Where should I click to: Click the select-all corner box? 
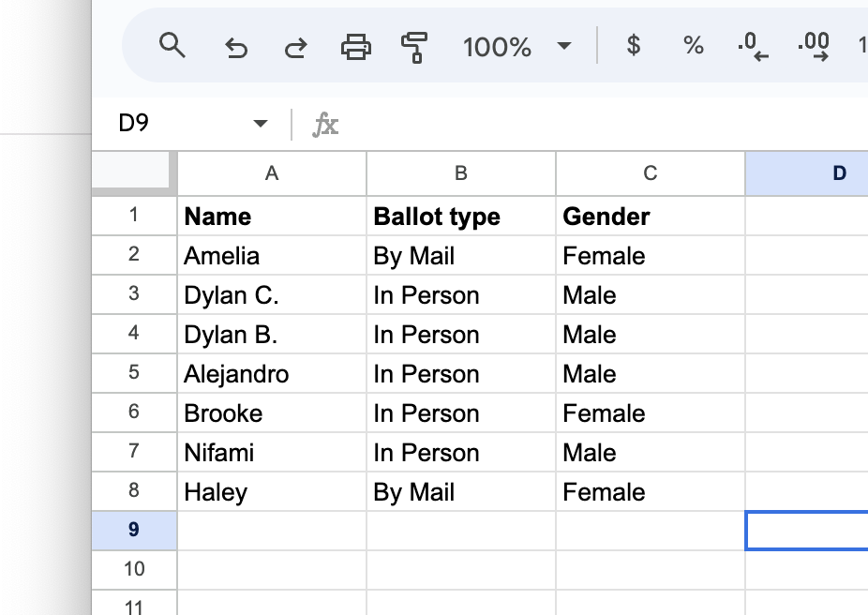tap(134, 172)
